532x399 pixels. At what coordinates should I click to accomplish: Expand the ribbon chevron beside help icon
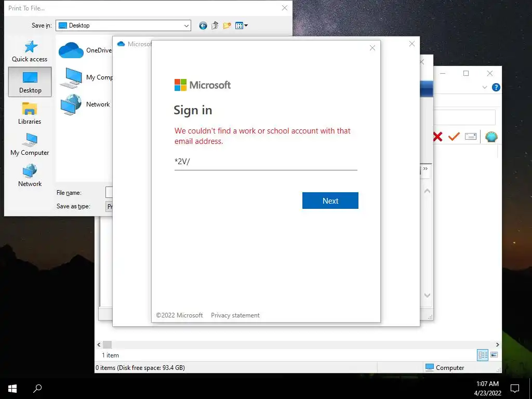point(485,87)
